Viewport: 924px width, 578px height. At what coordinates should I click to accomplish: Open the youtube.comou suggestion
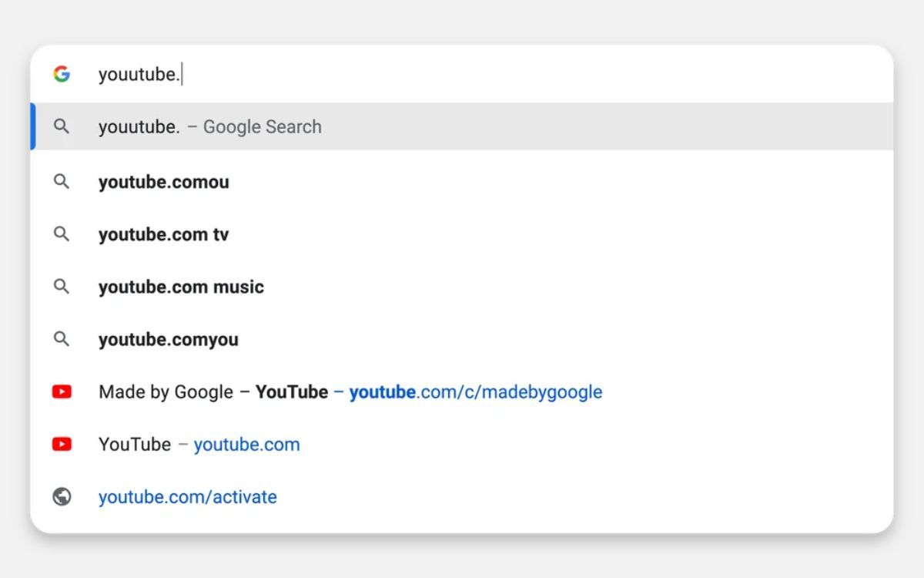click(163, 182)
